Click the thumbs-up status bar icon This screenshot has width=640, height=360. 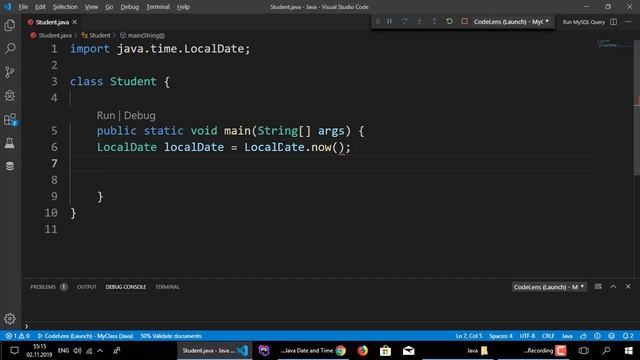point(583,336)
